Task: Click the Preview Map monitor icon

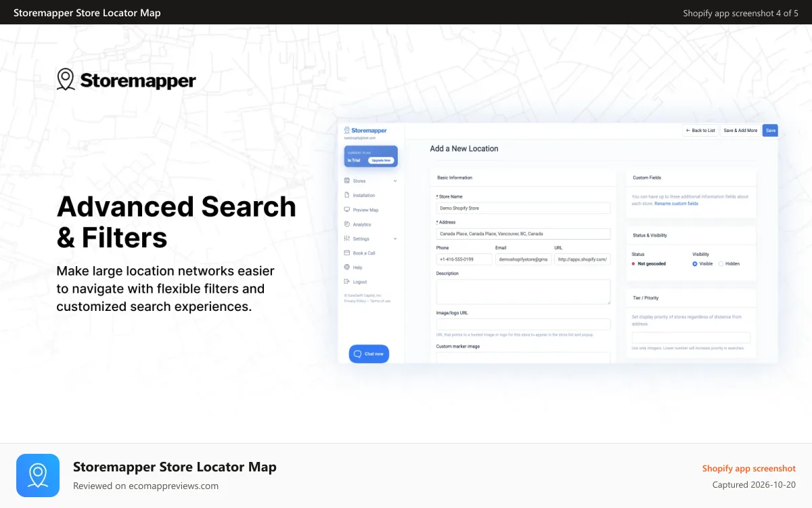Action: click(346, 210)
